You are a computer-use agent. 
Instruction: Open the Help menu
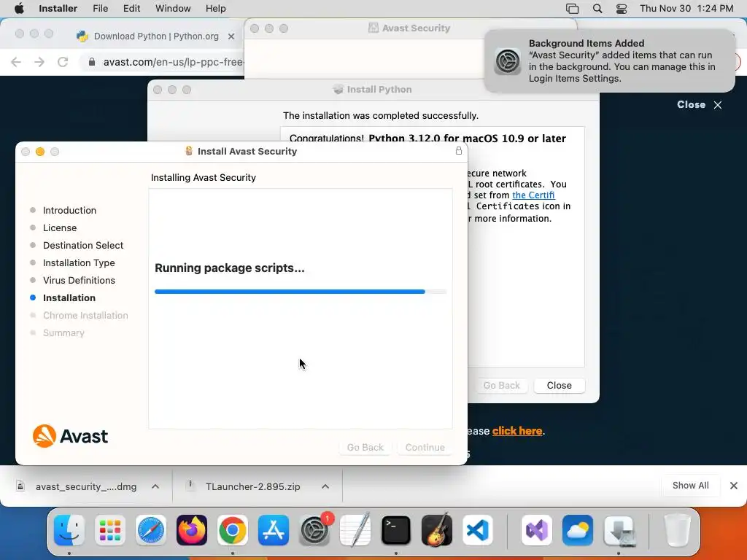point(215,9)
